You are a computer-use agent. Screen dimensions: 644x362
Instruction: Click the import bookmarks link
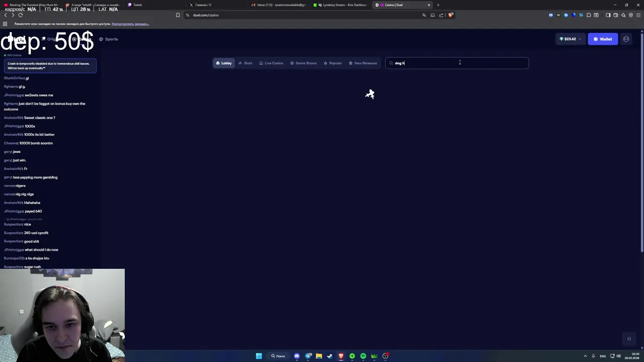[130, 24]
